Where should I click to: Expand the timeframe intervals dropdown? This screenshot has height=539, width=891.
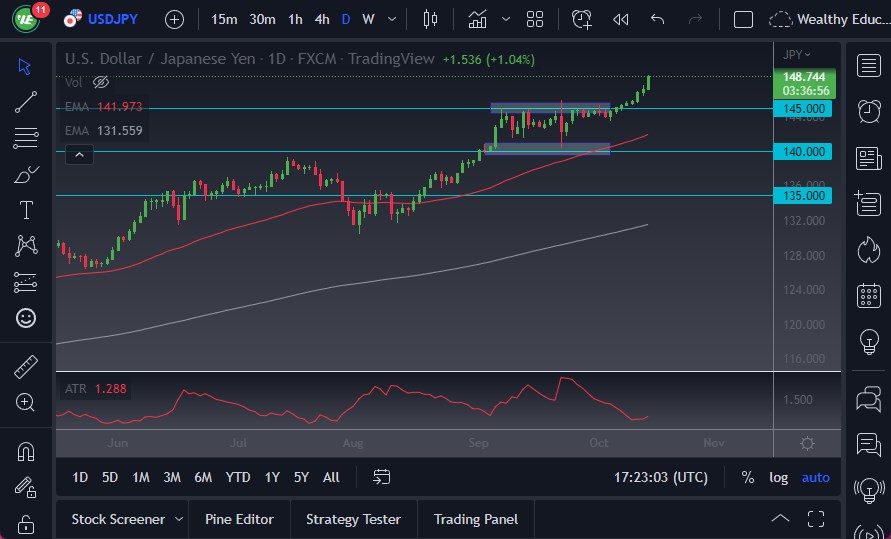click(392, 19)
